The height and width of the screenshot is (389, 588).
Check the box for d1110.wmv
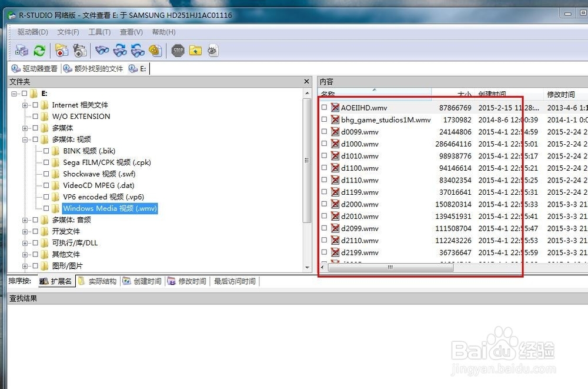[x=324, y=180]
